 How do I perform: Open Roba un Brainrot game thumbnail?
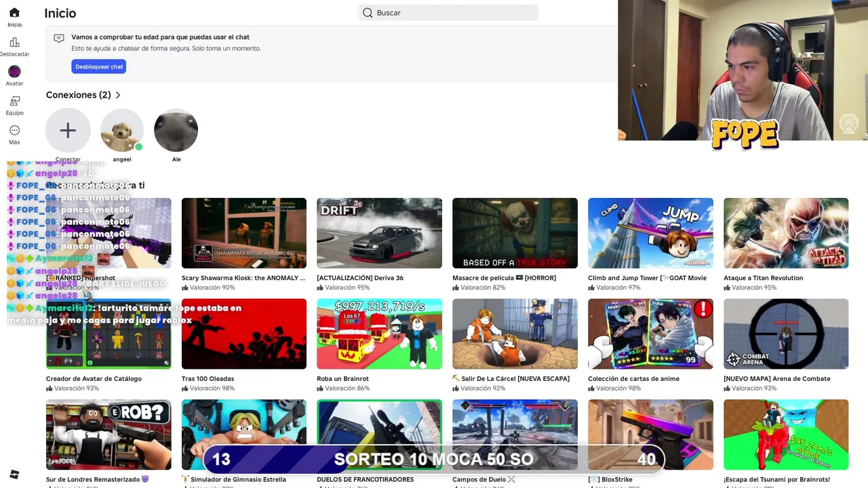(x=379, y=334)
